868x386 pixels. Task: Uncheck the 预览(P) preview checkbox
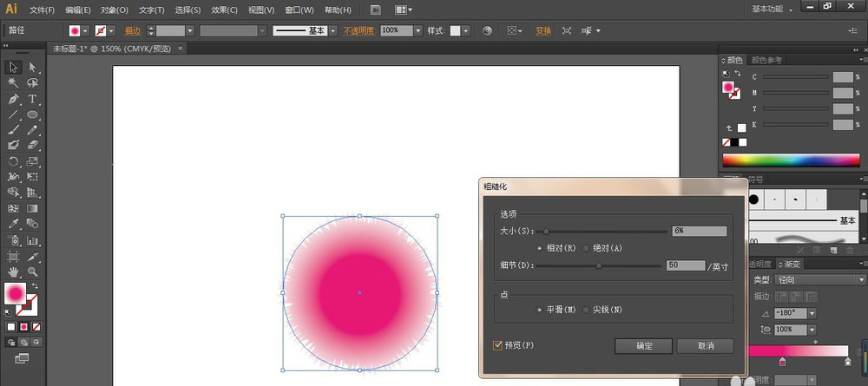[498, 345]
